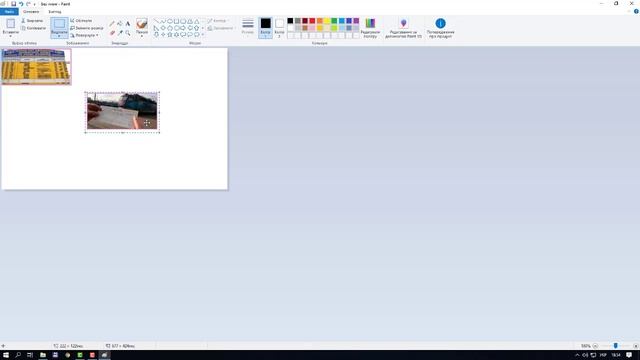
Task: Click the Paste clipboard icon
Action: click(x=11, y=24)
